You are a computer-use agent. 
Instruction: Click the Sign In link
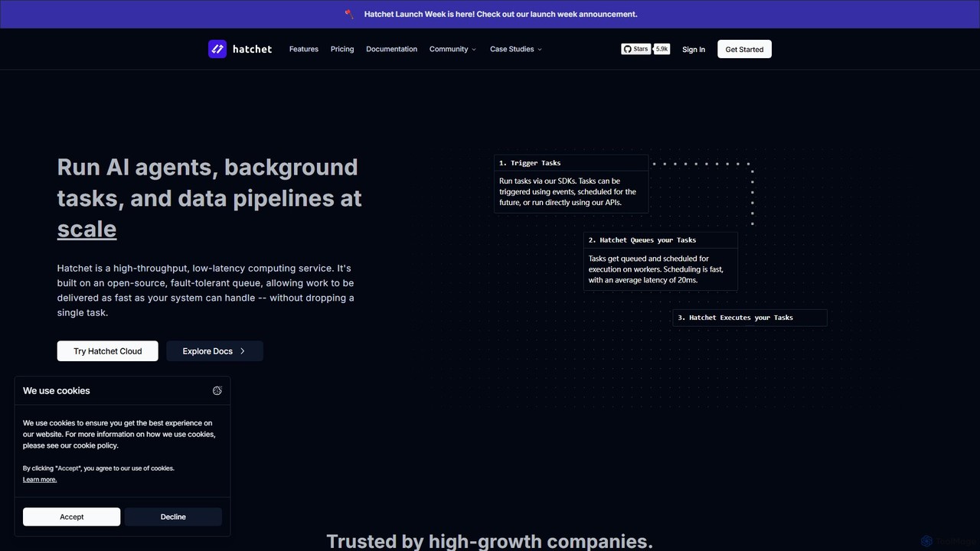(694, 50)
